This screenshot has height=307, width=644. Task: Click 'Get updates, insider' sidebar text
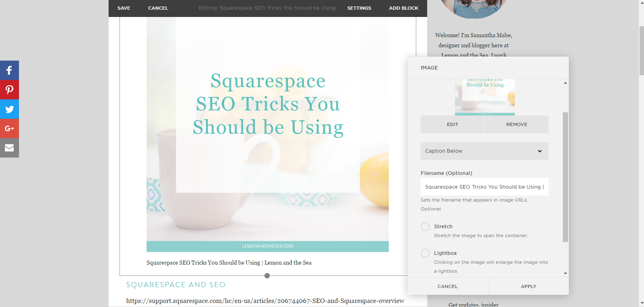click(x=474, y=305)
